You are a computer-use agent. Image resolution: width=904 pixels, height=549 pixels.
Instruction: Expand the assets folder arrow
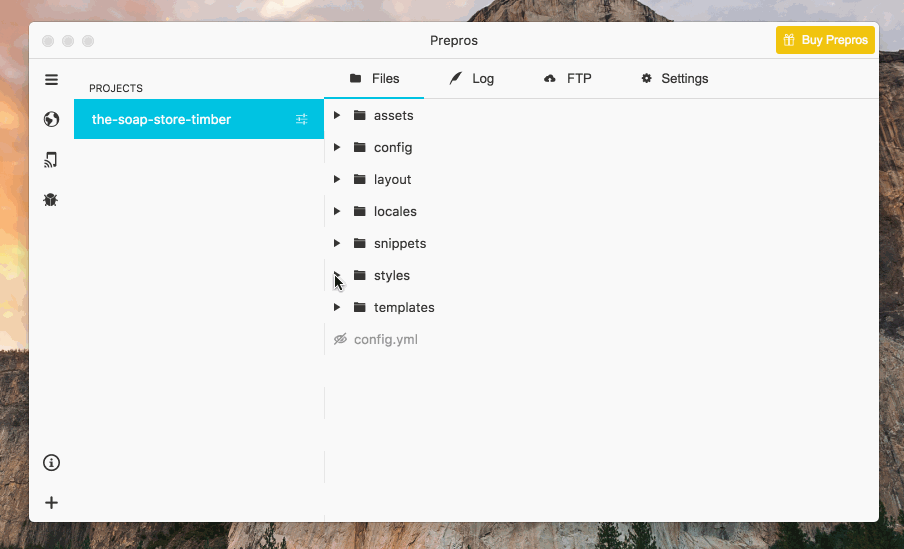(337, 116)
